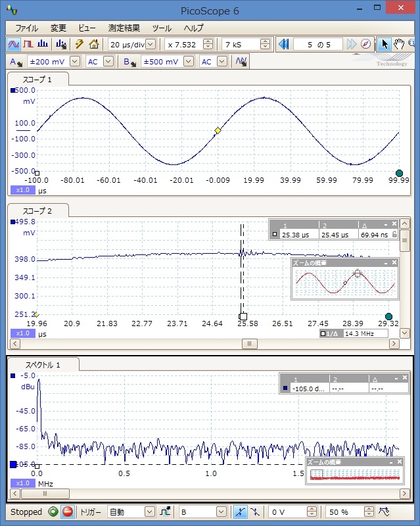This screenshot has width=420, height=526.
Task: Open the ファイル menu
Action: pos(26,28)
